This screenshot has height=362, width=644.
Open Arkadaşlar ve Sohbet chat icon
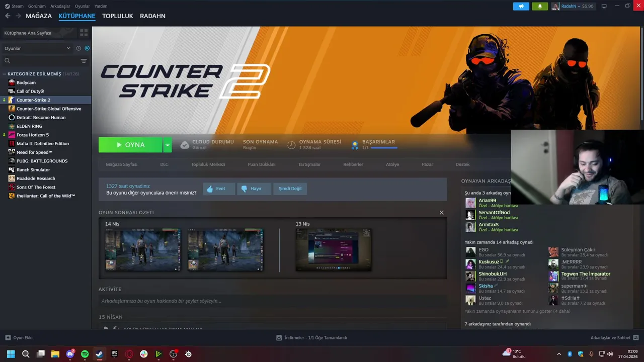(636, 338)
